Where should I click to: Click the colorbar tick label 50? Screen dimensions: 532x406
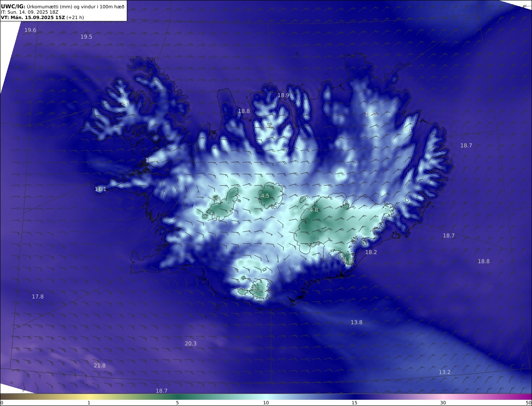(529, 403)
